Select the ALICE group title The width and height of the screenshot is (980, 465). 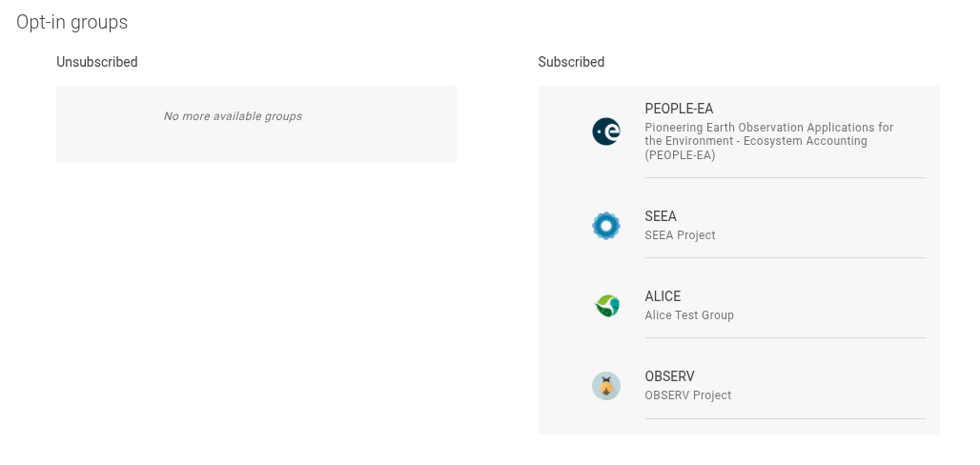pyautogui.click(x=663, y=296)
